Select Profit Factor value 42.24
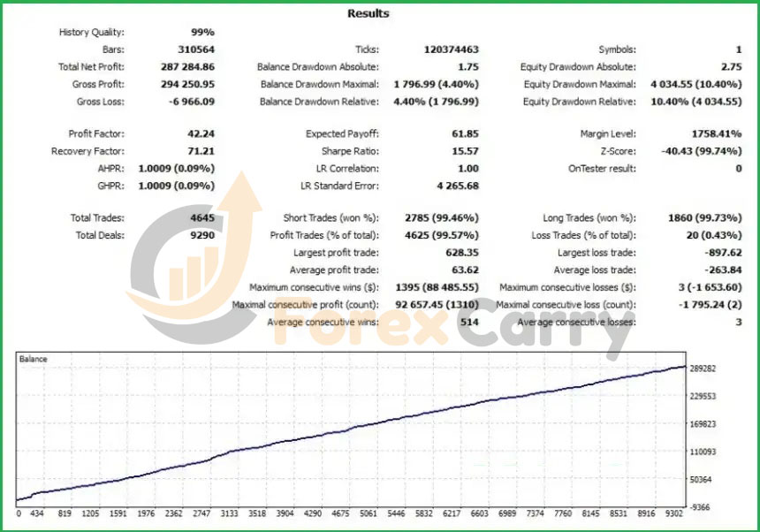This screenshot has height=532, width=760. (x=201, y=133)
